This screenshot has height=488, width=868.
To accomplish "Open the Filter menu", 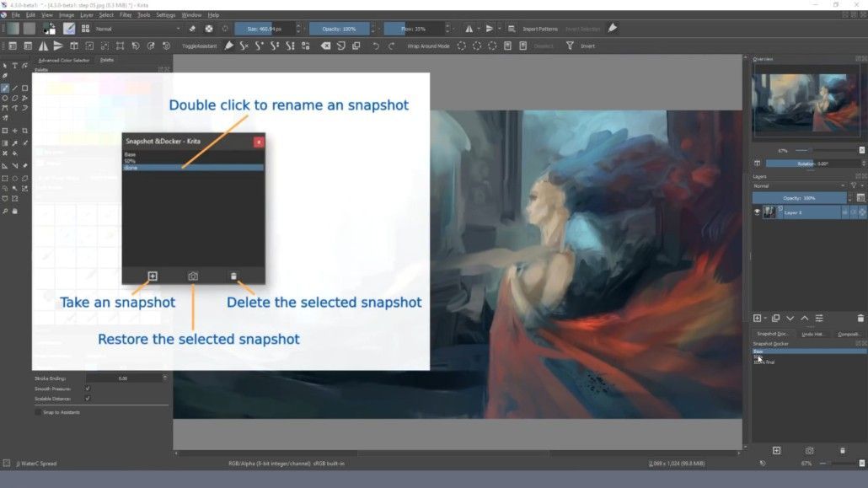I will tap(126, 15).
